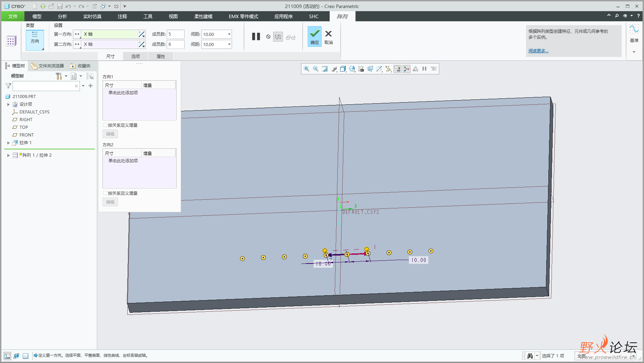Click the no preview icon
This screenshot has height=363, width=644.
point(268,37)
